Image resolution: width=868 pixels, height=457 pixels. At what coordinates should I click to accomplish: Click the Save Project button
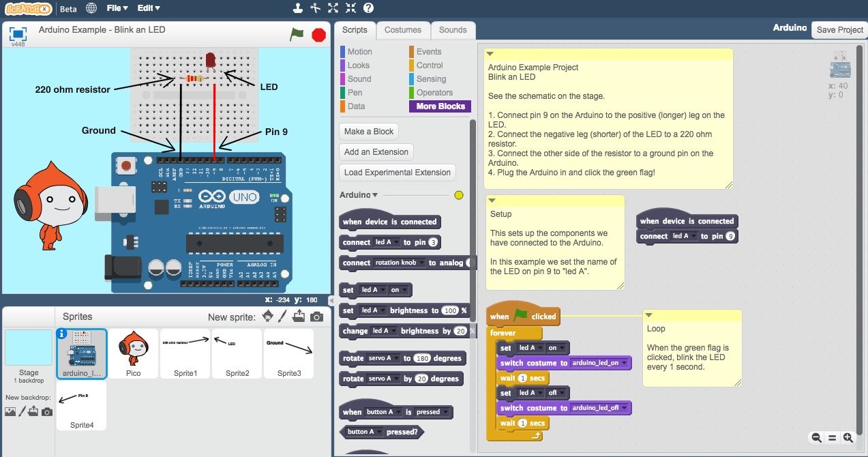click(x=839, y=29)
